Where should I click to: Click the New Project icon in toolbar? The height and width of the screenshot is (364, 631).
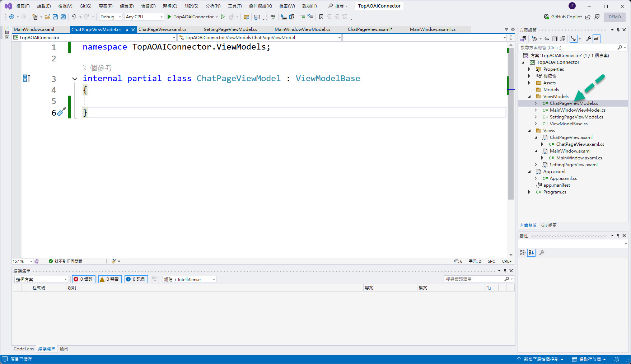(x=35, y=17)
